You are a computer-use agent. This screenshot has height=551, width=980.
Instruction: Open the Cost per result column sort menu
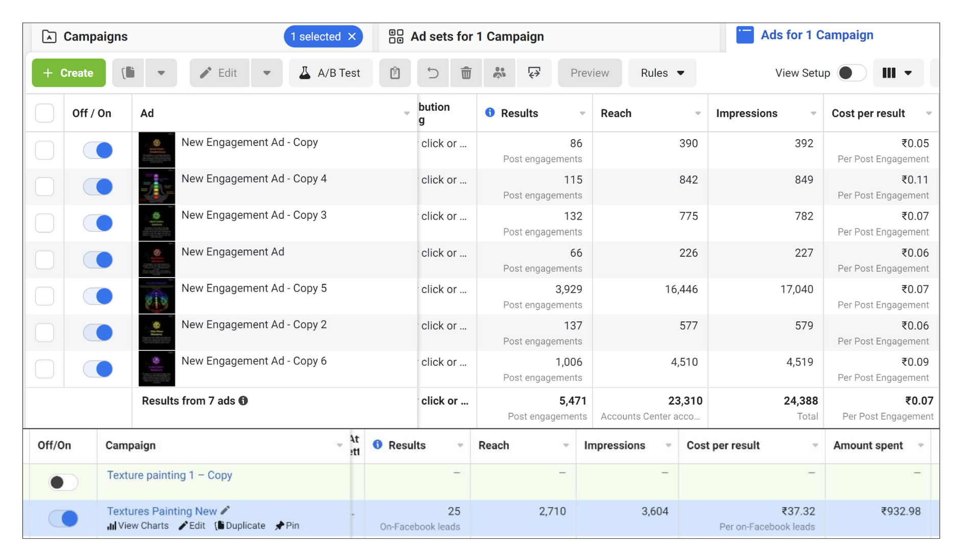(928, 113)
